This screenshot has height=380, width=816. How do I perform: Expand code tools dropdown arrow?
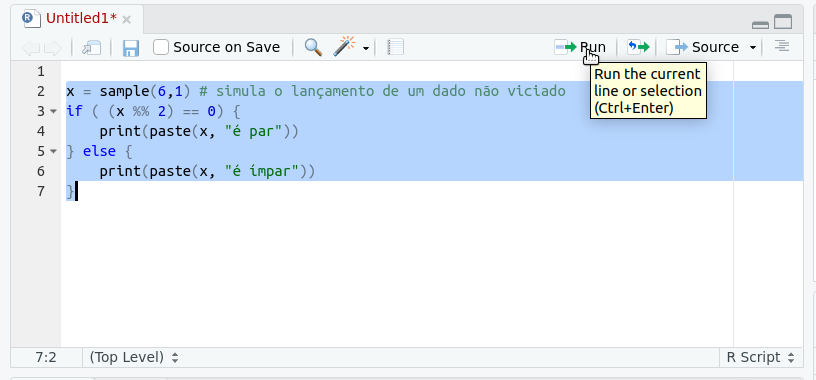(x=366, y=48)
